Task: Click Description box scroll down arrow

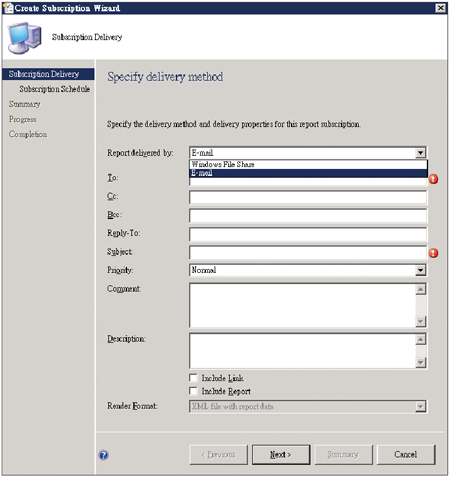Action: pyautogui.click(x=421, y=362)
